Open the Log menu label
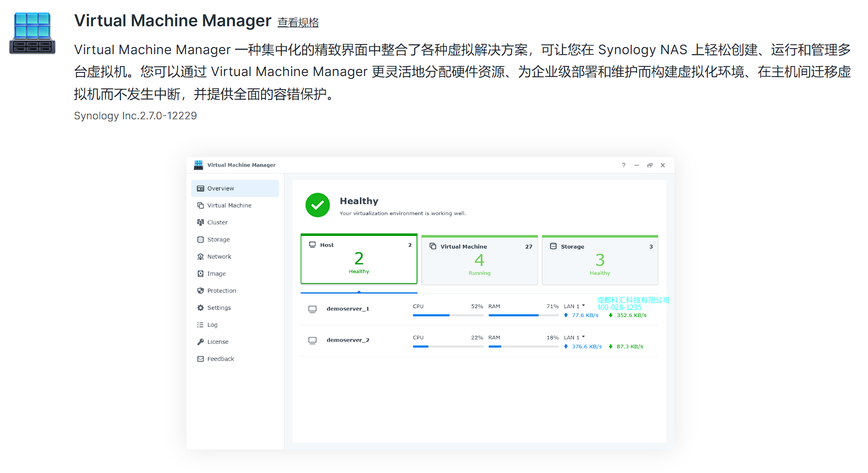 213,325
